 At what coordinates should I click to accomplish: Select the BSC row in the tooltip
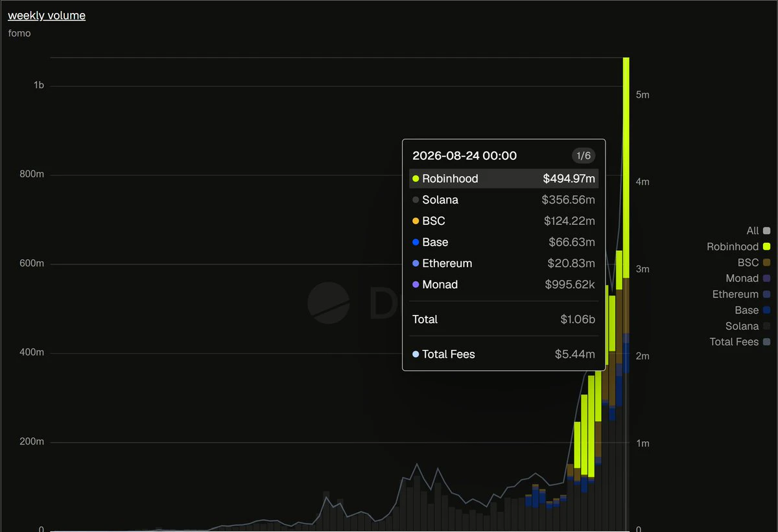coord(504,221)
